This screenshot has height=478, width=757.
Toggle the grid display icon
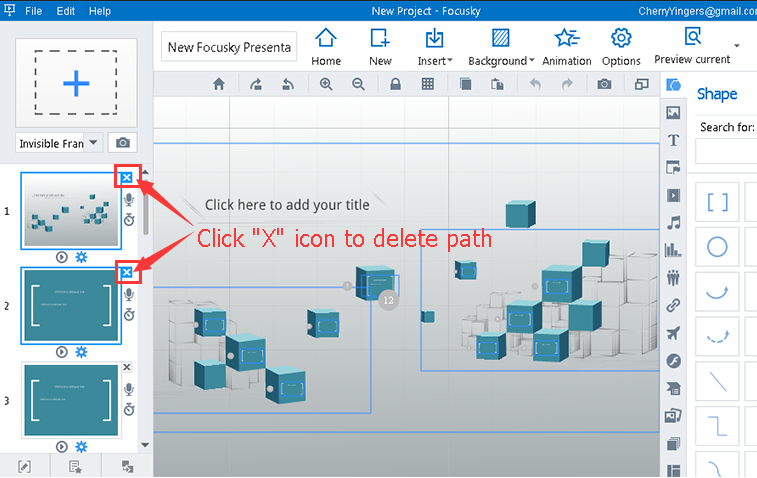click(428, 84)
